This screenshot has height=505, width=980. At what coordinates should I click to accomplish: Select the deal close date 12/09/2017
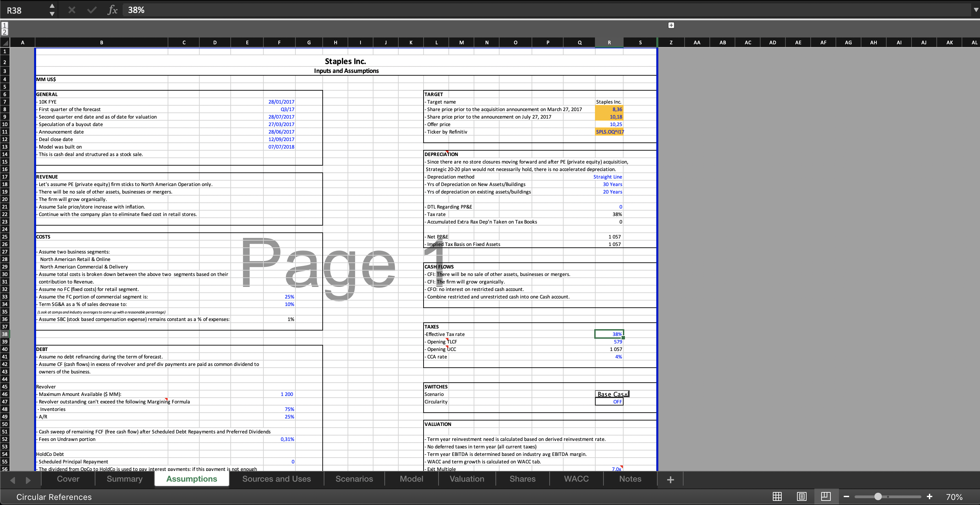(x=279, y=139)
